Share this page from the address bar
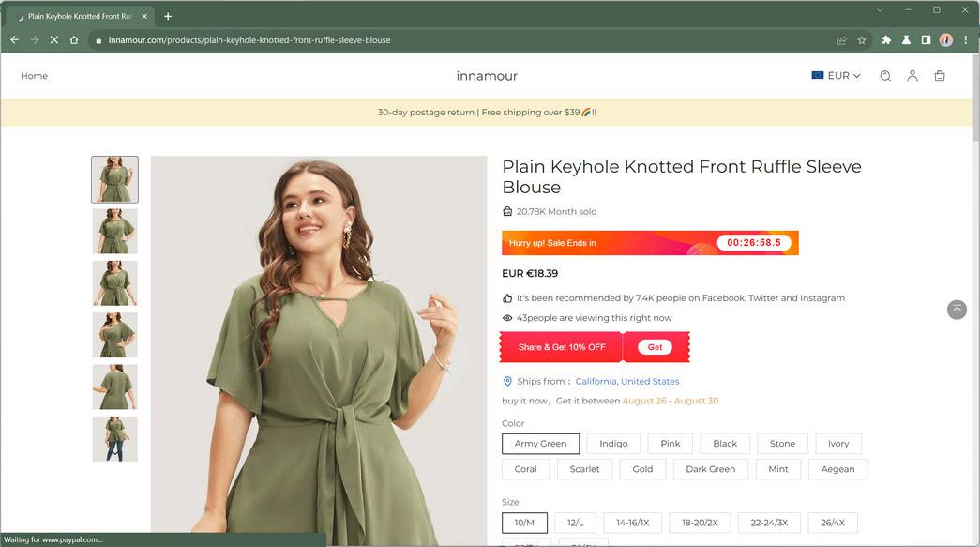The image size is (980, 547). [x=842, y=40]
